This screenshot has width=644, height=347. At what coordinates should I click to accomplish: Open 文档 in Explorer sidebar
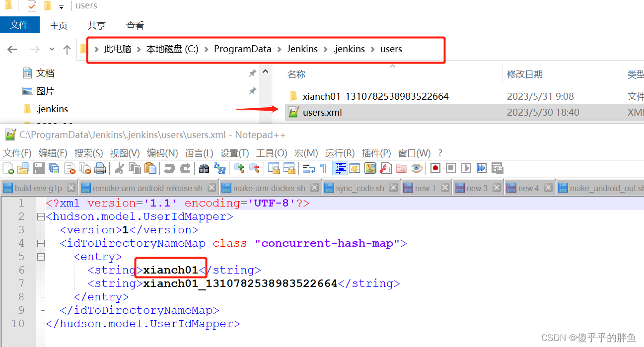[x=45, y=73]
